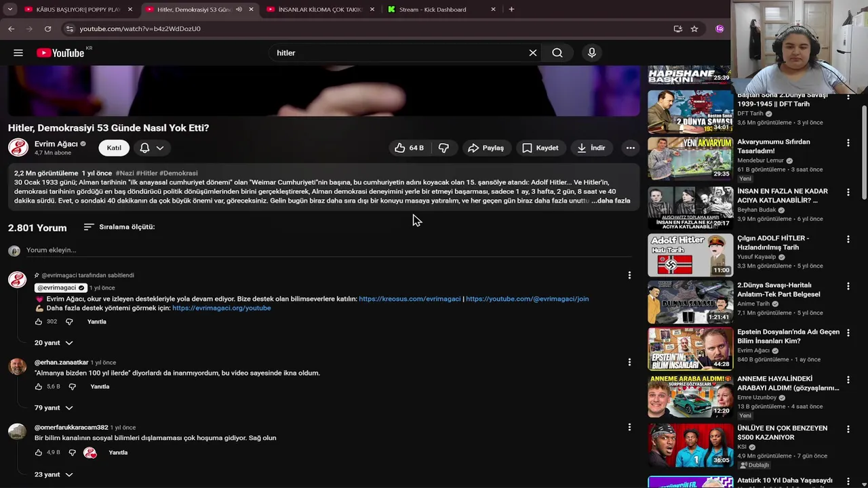868x488 pixels.
Task: Click the youtube.com address bar URL
Action: (x=140, y=28)
